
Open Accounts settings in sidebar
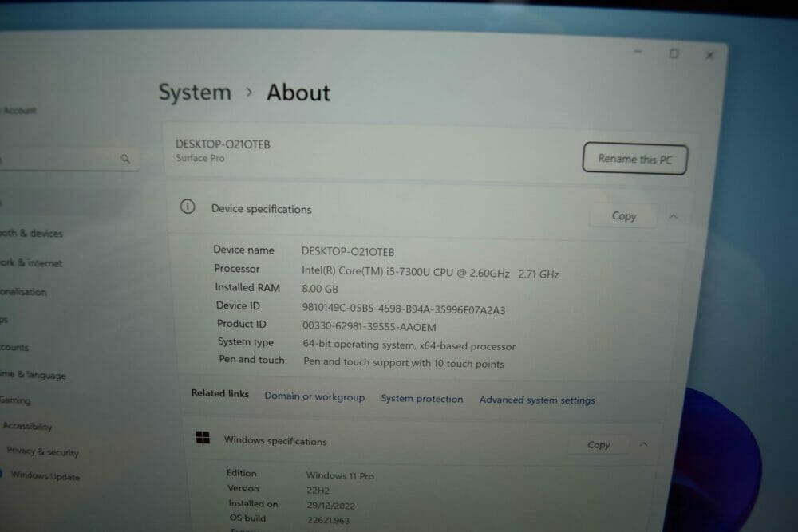(x=14, y=348)
